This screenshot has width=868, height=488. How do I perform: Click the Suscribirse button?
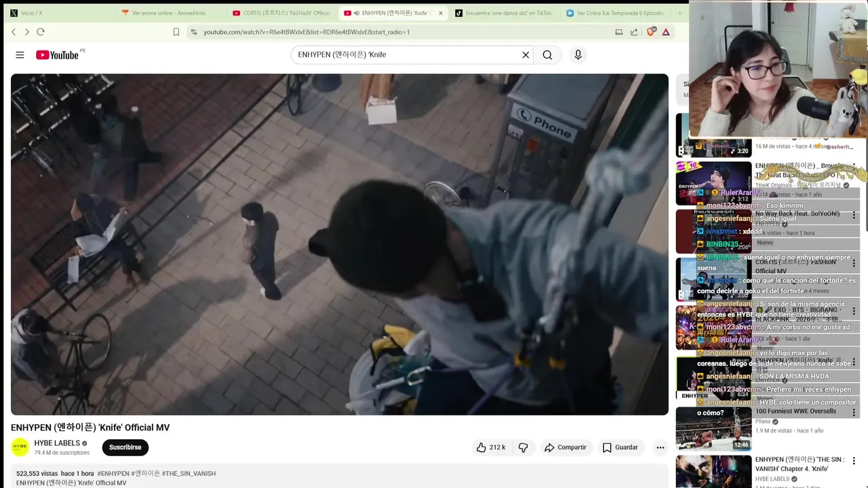[x=125, y=447]
